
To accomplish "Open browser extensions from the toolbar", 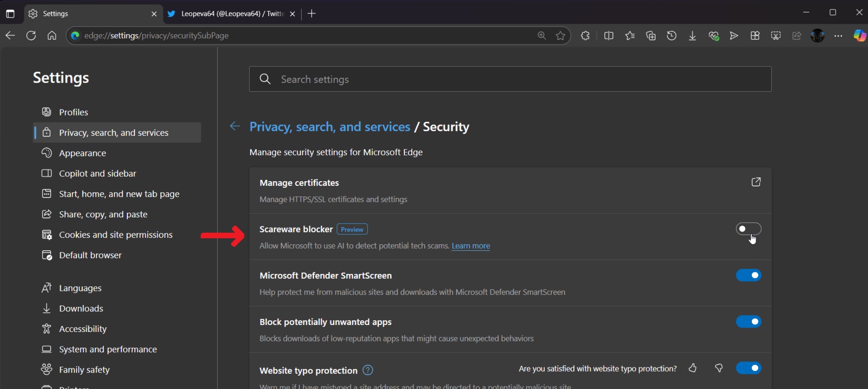I will pos(585,35).
